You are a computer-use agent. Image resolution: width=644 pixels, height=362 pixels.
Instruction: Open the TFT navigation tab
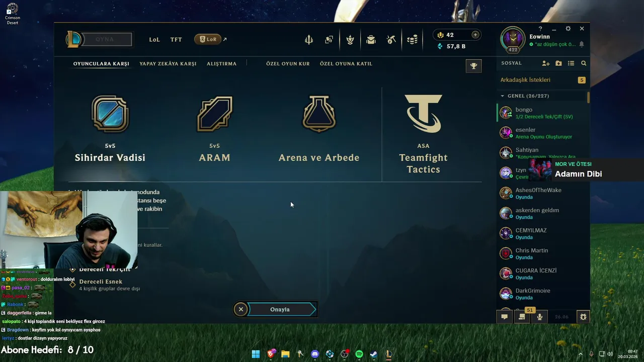tap(176, 40)
